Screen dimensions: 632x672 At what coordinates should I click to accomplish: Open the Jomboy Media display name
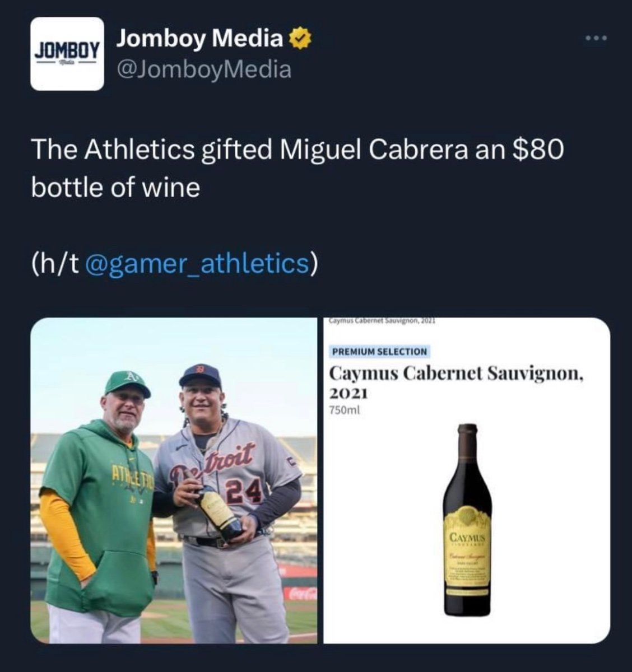(199, 39)
